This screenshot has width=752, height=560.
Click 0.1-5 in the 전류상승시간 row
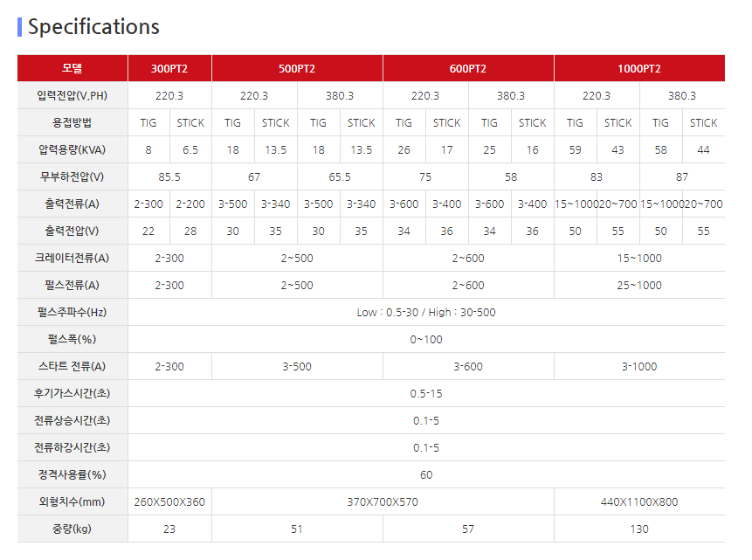click(x=426, y=421)
